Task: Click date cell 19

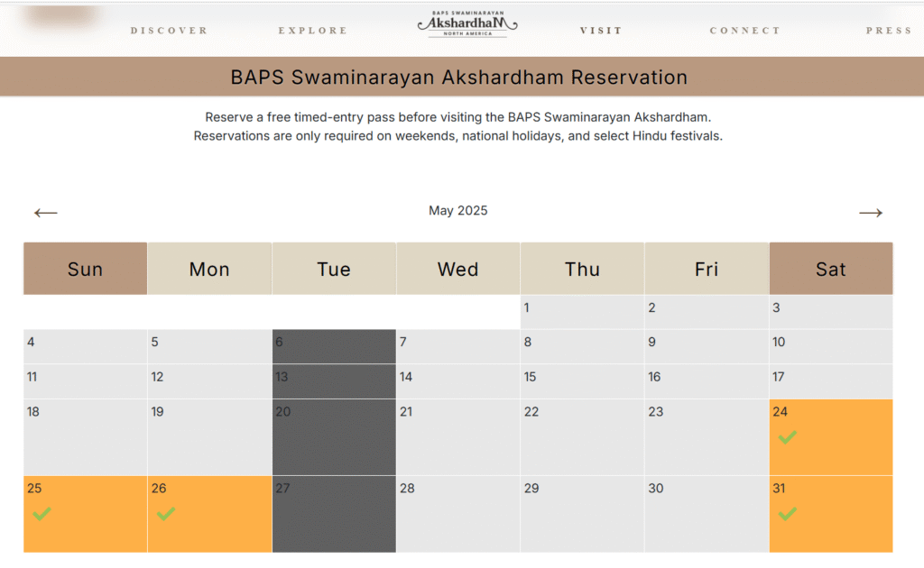Action: (x=209, y=437)
